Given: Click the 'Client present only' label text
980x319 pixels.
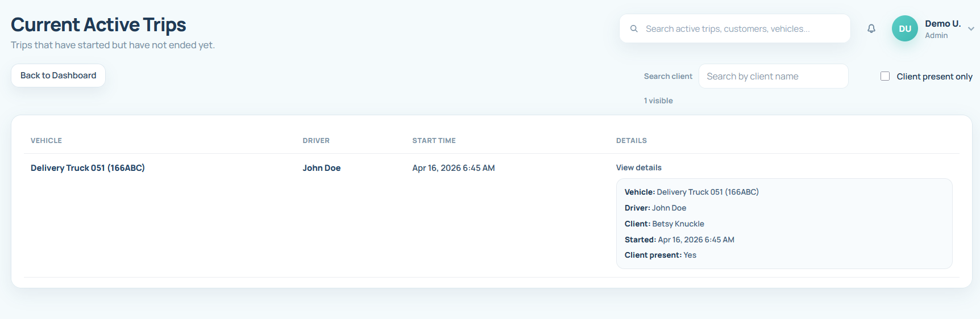Looking at the screenshot, I should click(934, 77).
